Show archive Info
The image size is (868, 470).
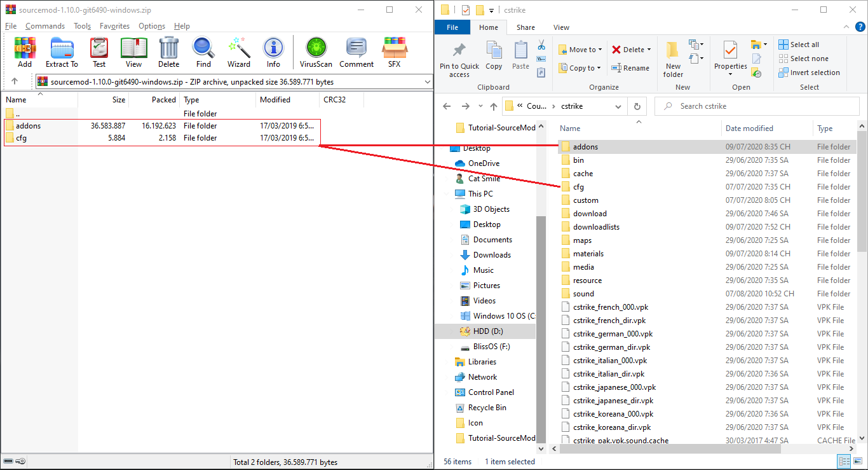pos(273,52)
